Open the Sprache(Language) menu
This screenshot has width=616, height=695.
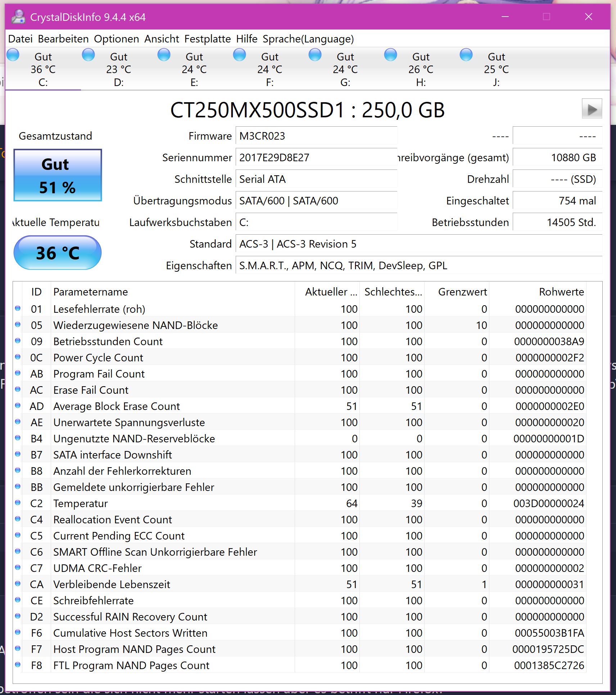pyautogui.click(x=308, y=39)
